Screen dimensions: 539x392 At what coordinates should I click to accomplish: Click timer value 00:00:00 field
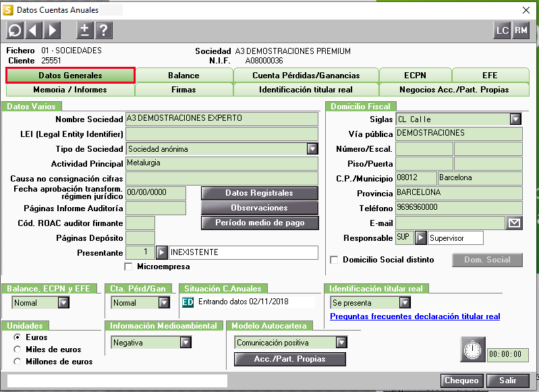pos(508,354)
